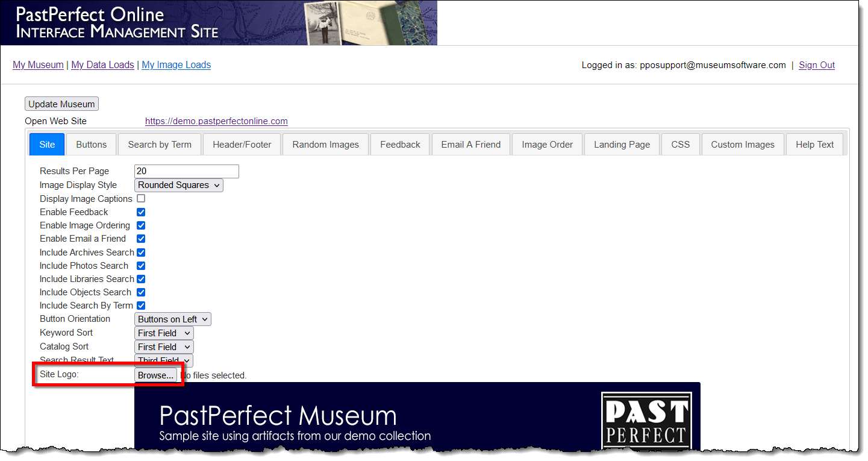868x461 pixels.
Task: Click Browse to choose a site logo
Action: coord(155,375)
